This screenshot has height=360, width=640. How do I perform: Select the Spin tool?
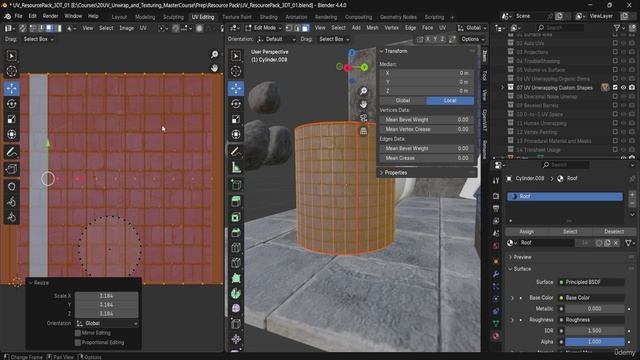pos(236,293)
